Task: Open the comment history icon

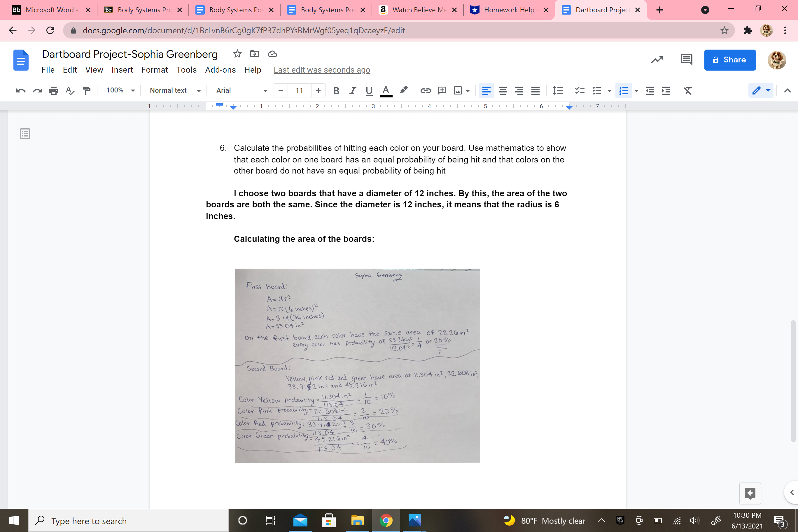Action: coord(686,60)
